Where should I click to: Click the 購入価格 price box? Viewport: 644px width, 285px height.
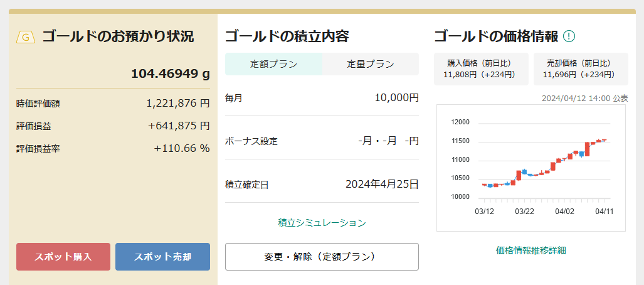[x=481, y=68]
